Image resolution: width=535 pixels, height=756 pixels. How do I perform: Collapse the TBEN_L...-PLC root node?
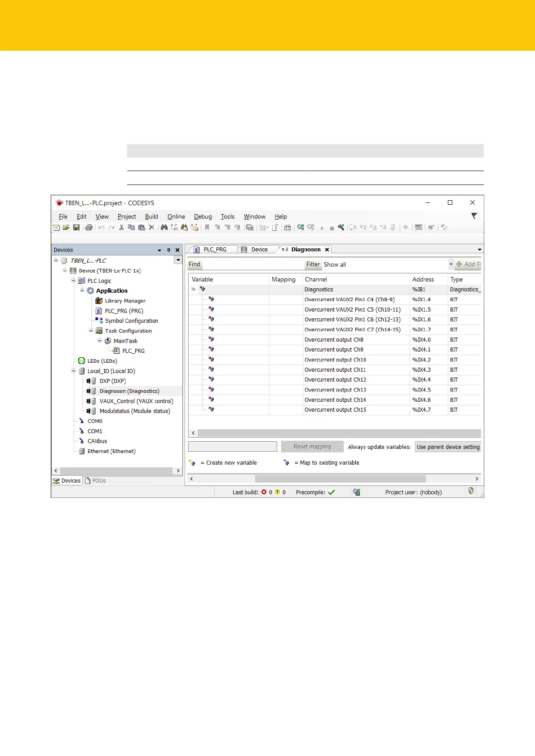(x=56, y=260)
